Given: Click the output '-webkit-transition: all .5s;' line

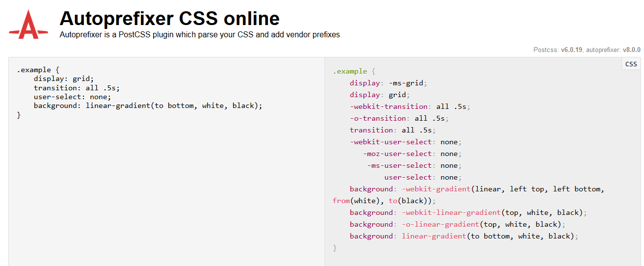Looking at the screenshot, I should pyautogui.click(x=410, y=106).
